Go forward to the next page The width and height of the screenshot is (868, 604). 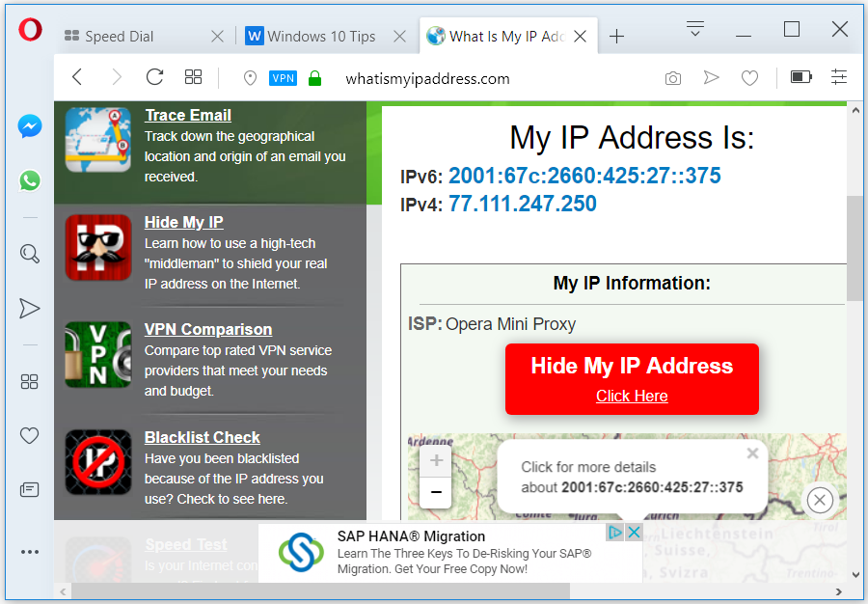(x=117, y=77)
